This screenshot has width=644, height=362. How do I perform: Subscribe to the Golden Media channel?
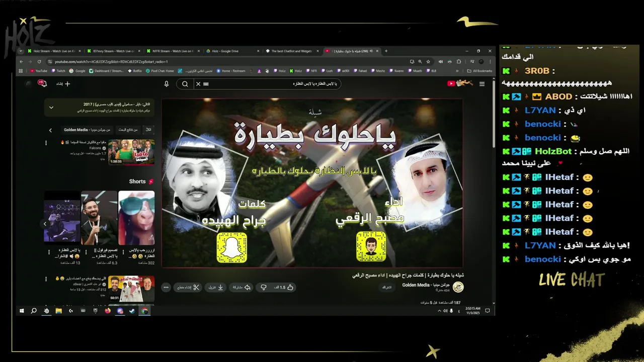[x=387, y=287]
